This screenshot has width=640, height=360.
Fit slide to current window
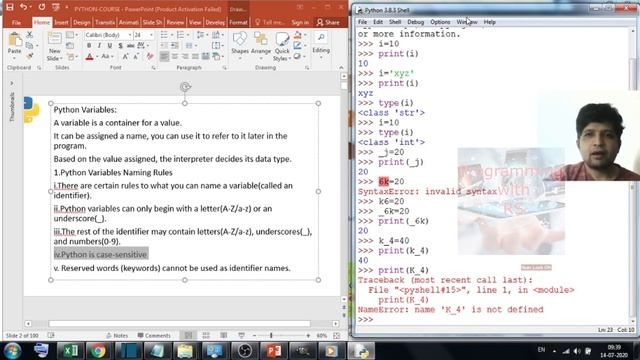337,336
